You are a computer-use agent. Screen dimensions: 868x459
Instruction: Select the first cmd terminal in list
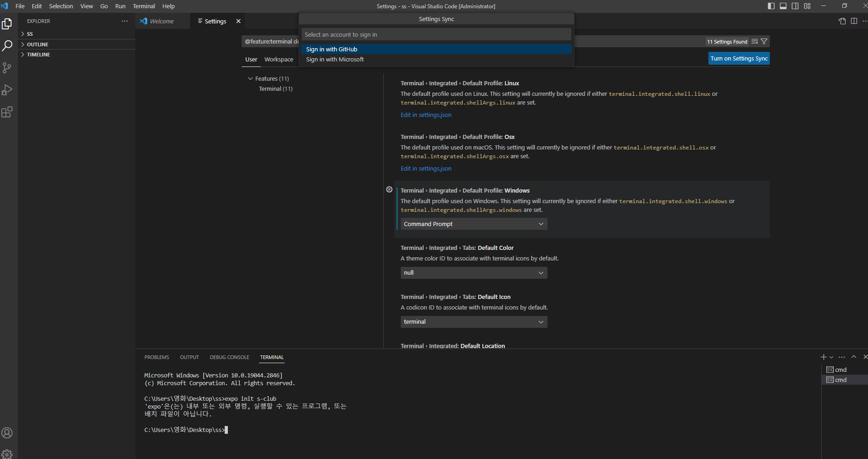coord(844,370)
